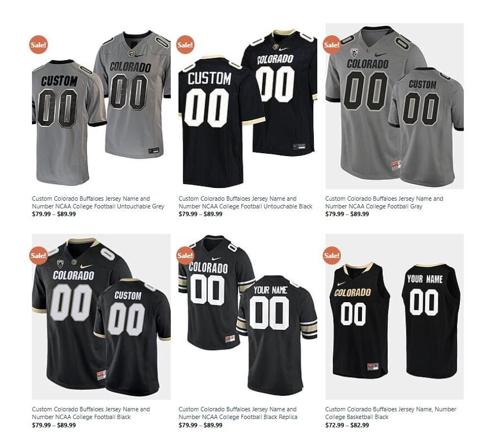This screenshot has height=440, width=504.
Task: Open the Football Untouchable Grey title link
Action: point(98,202)
